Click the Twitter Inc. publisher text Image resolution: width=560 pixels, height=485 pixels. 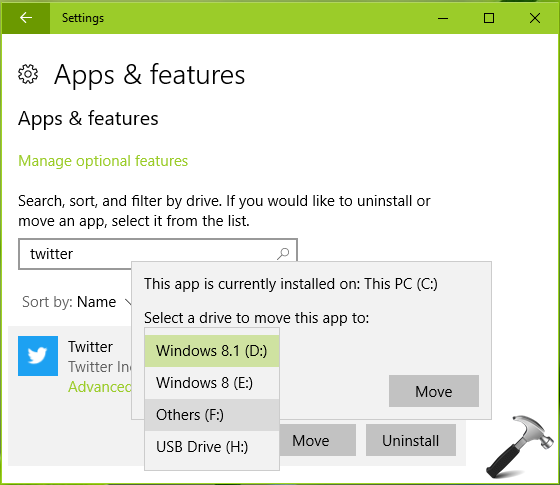(100, 367)
